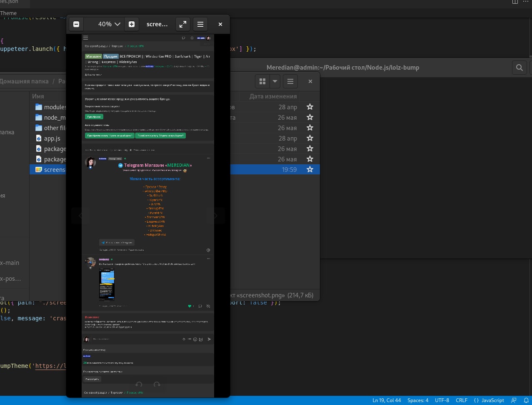Open search in the terminal window header
The image size is (532, 405).
pos(519,67)
